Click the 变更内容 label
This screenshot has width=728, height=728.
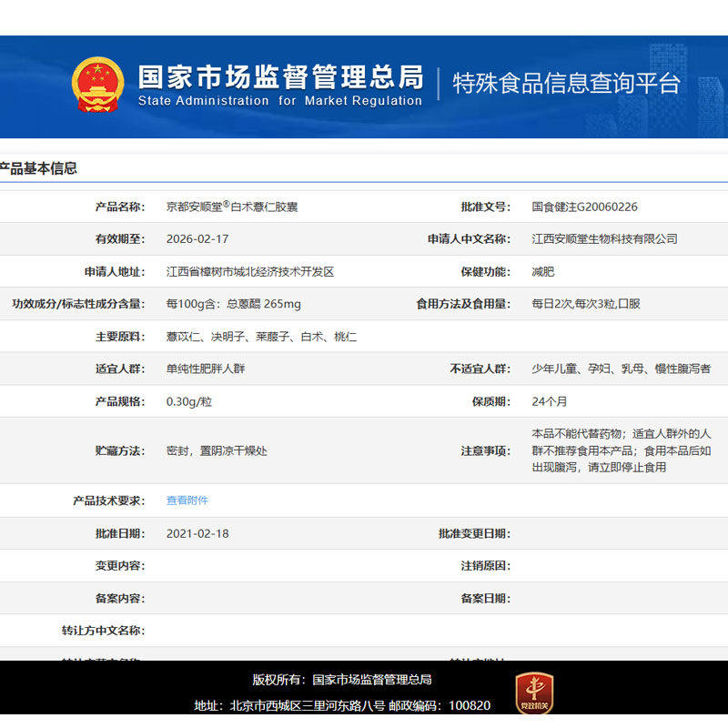coord(120,565)
